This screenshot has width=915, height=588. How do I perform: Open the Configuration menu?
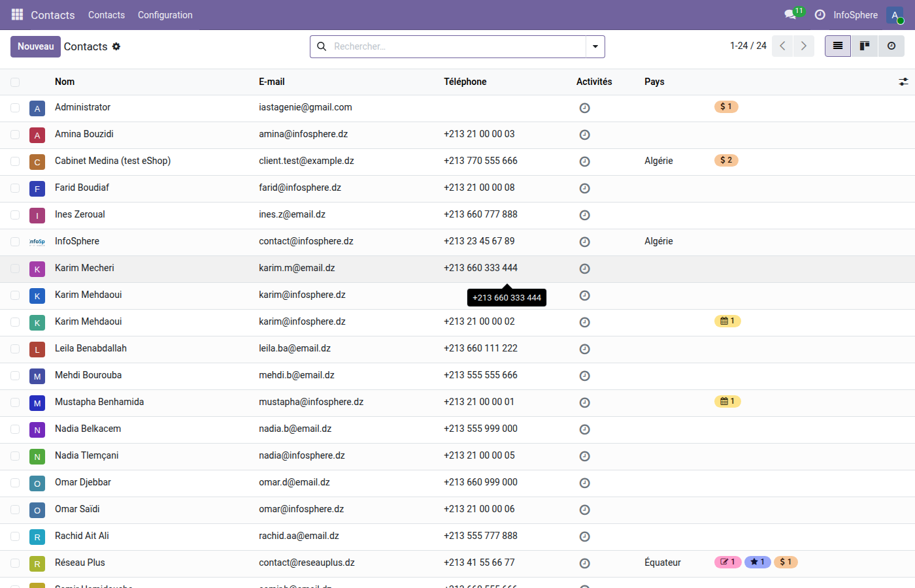(x=165, y=14)
